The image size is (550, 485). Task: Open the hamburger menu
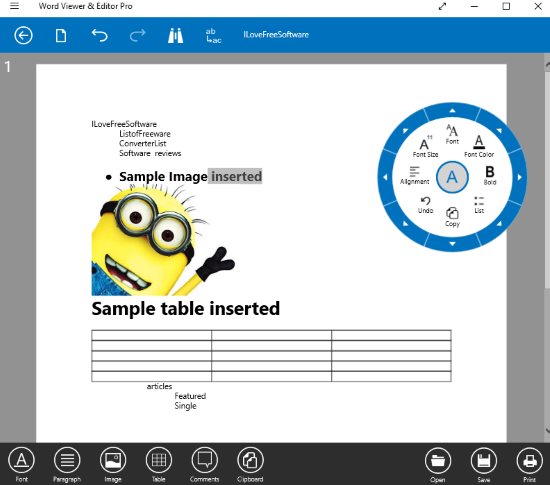coord(14,6)
